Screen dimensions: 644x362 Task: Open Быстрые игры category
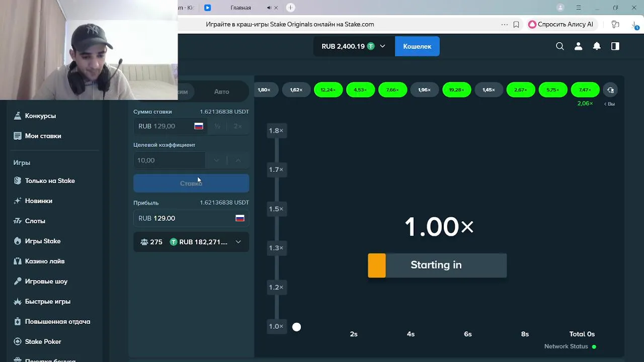(x=48, y=302)
